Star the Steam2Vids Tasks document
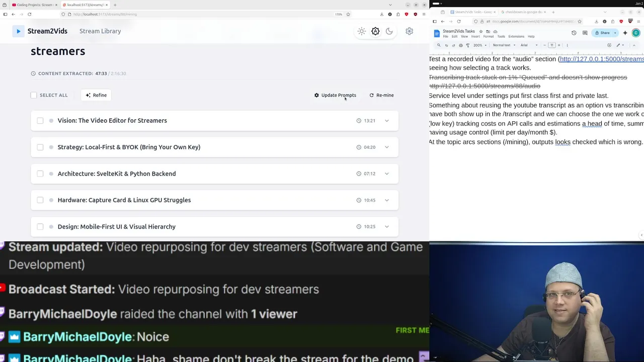 pos(481,31)
